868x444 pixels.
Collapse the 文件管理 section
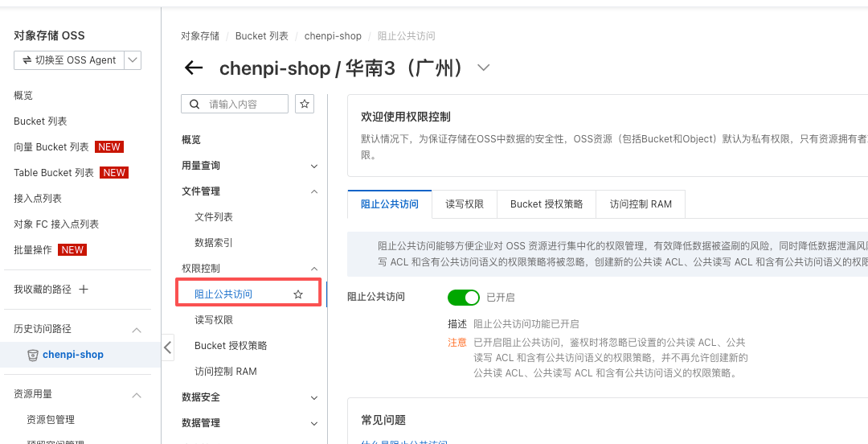coord(314,191)
